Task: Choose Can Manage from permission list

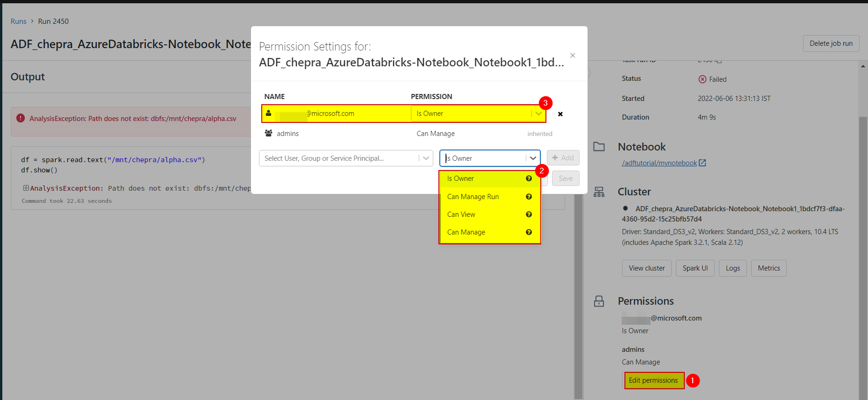Action: (x=489, y=232)
